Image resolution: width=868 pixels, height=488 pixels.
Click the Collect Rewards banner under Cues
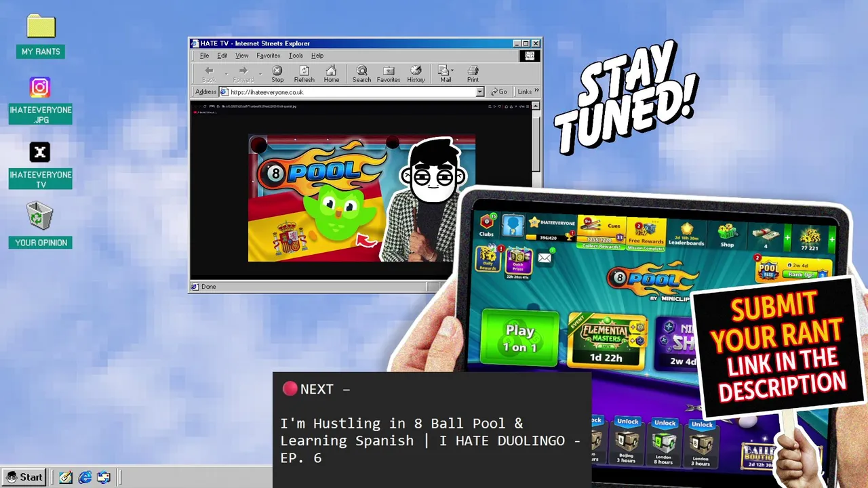pyautogui.click(x=600, y=247)
